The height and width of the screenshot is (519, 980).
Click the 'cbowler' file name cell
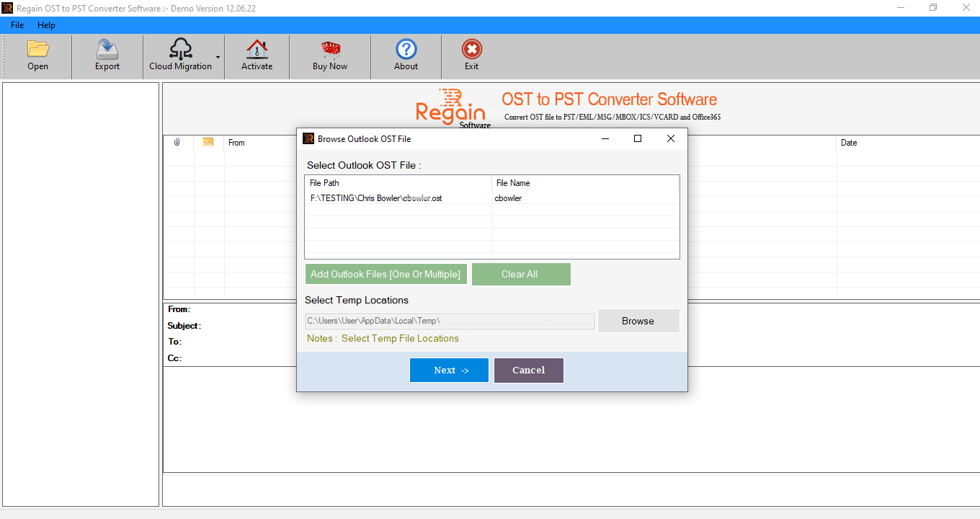coord(508,198)
